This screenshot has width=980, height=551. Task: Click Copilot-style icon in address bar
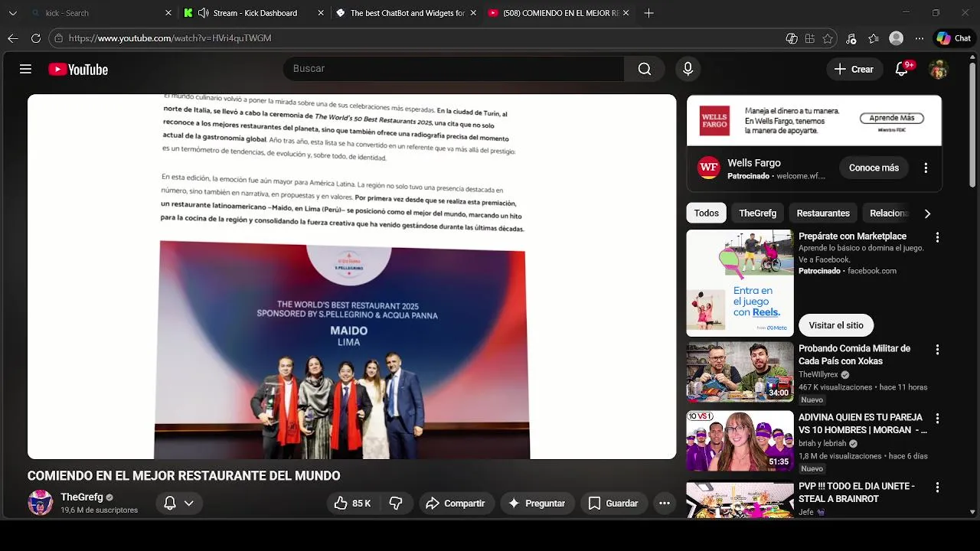click(x=792, y=38)
